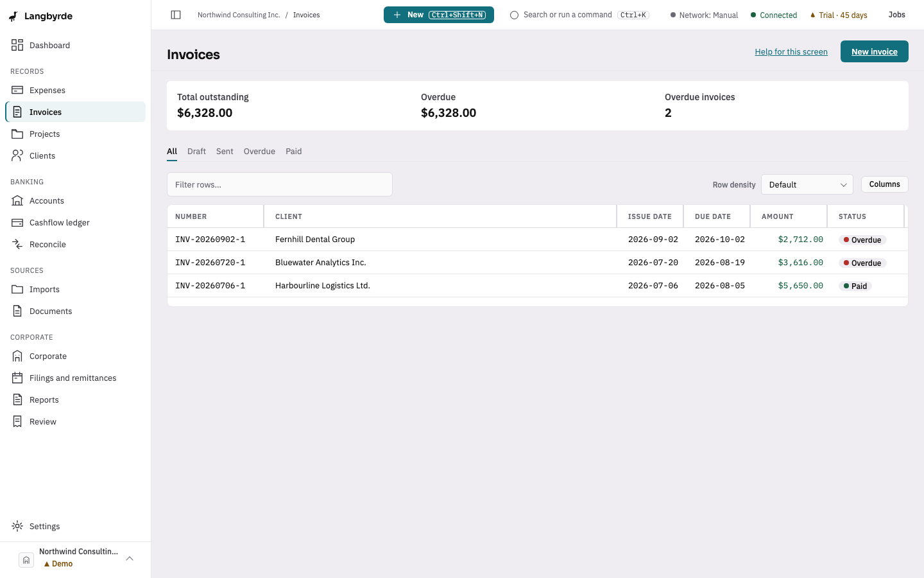Click the Trial · 45 days indicator
Image resolution: width=924 pixels, height=578 pixels.
(x=839, y=15)
